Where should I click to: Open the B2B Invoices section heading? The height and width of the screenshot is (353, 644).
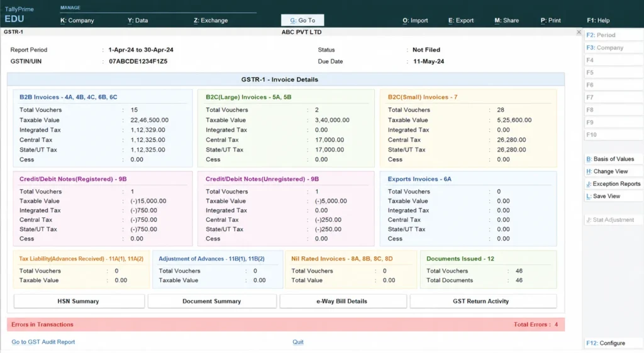pos(68,97)
